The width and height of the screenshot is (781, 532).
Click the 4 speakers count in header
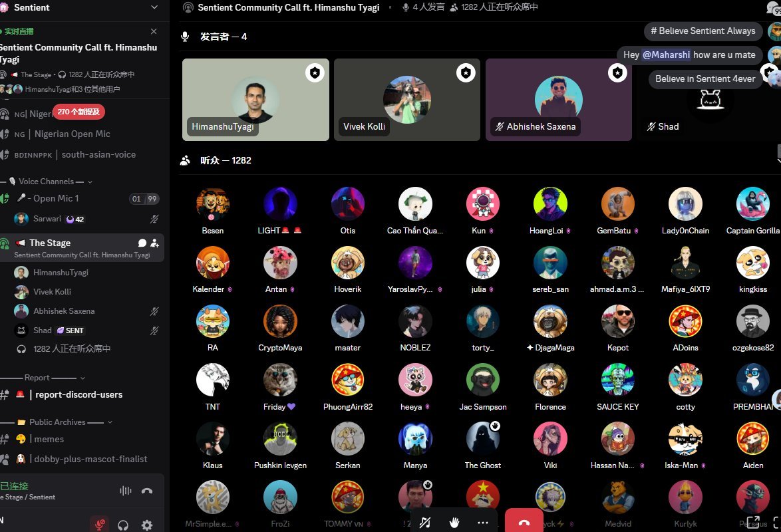click(423, 7)
